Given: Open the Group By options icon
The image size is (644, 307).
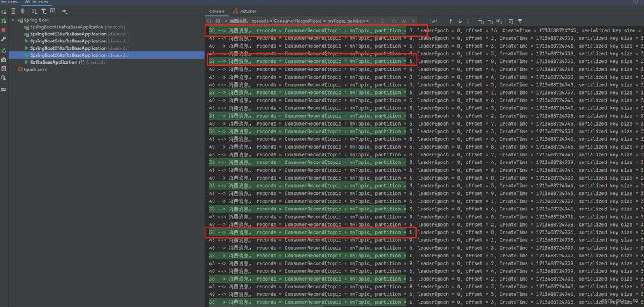Looking at the screenshot, I should tap(35, 12).
